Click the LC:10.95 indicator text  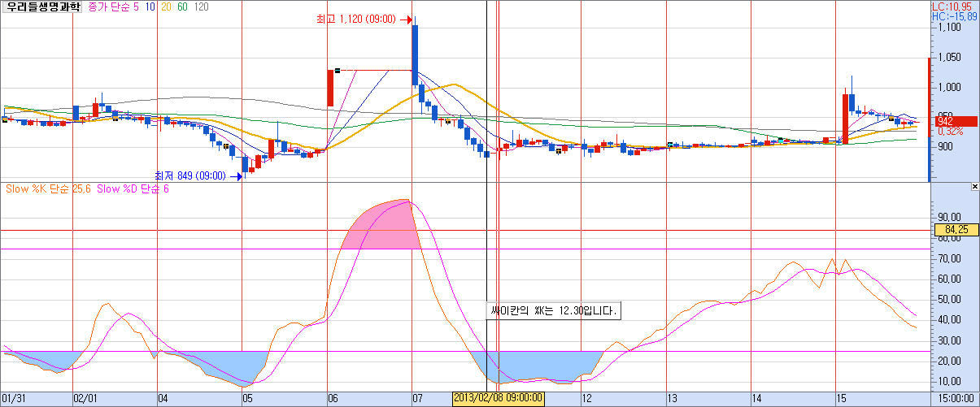coord(954,6)
